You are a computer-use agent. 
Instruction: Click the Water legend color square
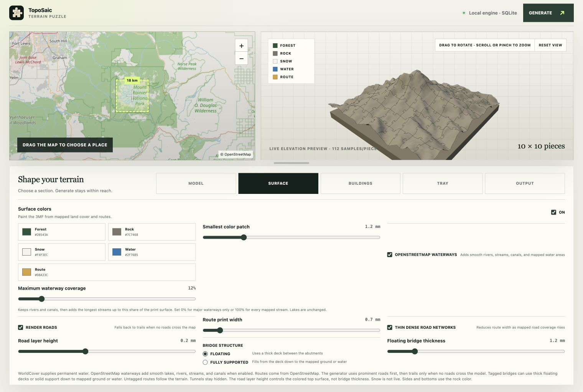coord(275,69)
